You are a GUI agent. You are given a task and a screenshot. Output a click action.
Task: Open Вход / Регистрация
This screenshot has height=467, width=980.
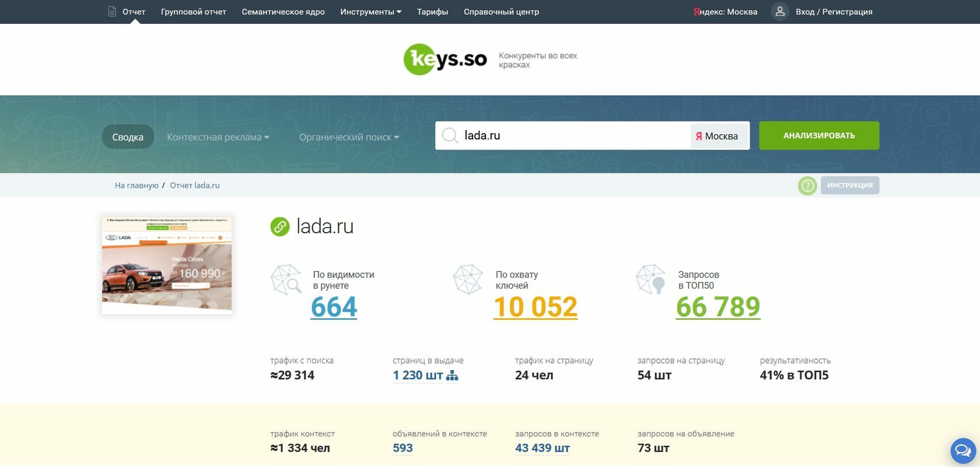pyautogui.click(x=834, y=12)
